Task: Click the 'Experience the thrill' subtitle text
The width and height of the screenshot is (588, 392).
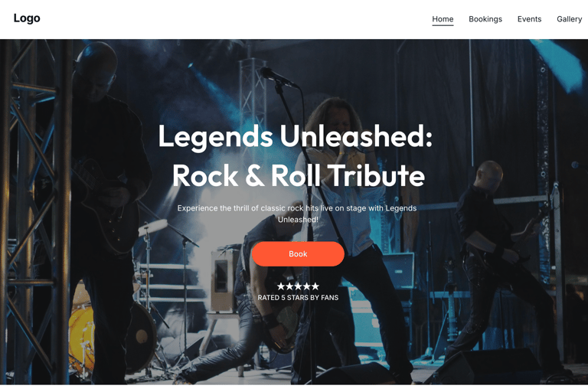Action: coord(297,214)
